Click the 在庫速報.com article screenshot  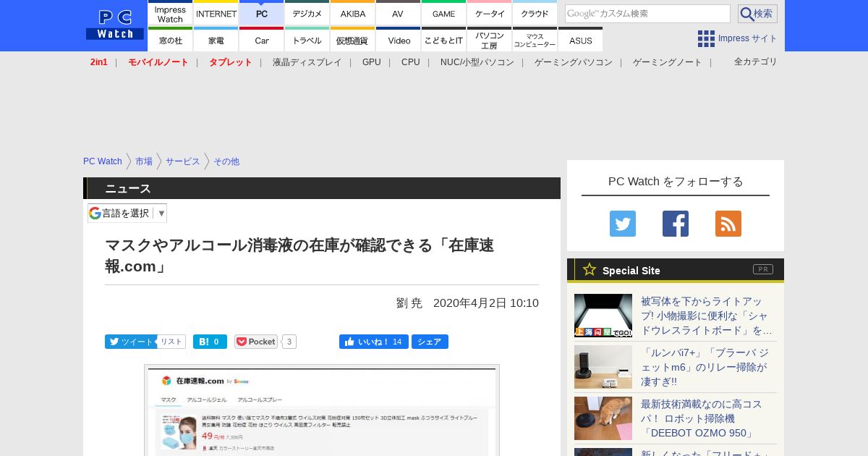[x=321, y=410]
